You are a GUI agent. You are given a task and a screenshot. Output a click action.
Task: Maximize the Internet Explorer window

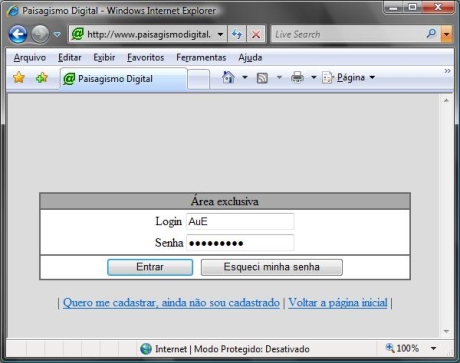tap(412, 7)
